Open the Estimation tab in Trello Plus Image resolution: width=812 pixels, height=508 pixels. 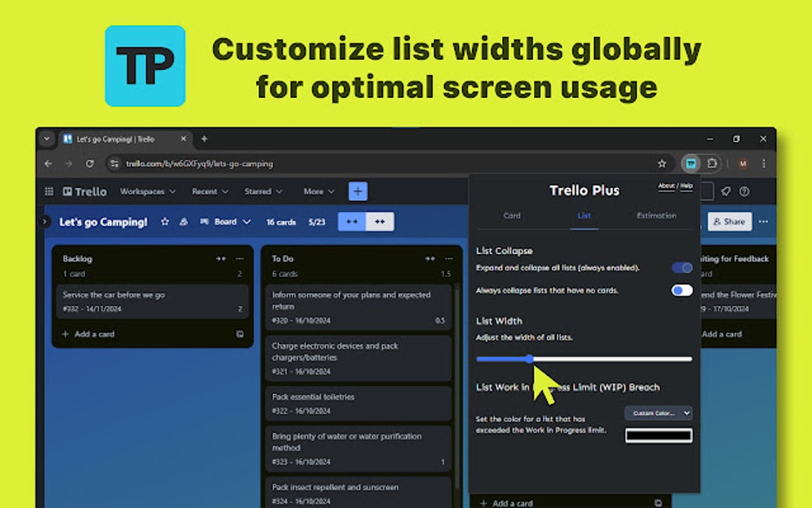656,216
